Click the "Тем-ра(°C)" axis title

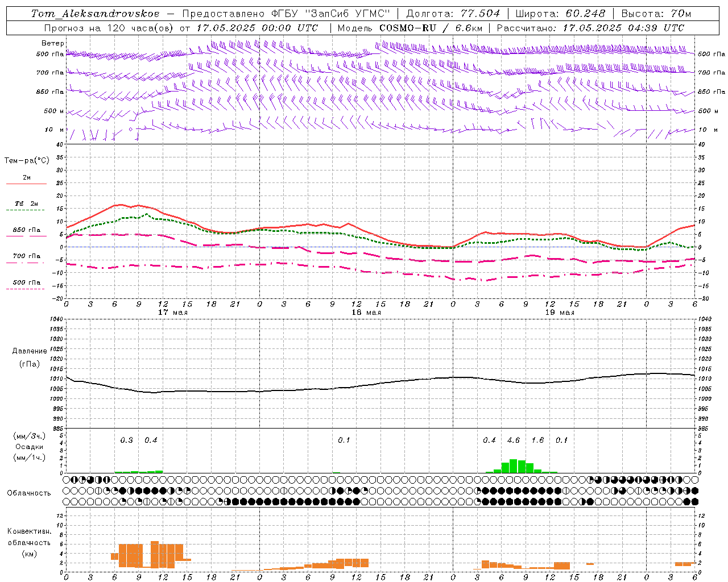pyautogui.click(x=27, y=161)
